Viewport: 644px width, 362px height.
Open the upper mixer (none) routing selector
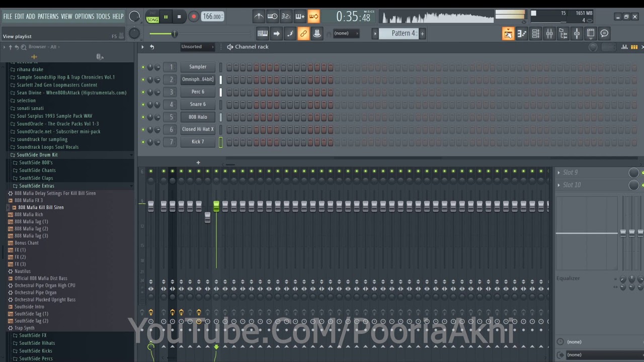[599, 342]
